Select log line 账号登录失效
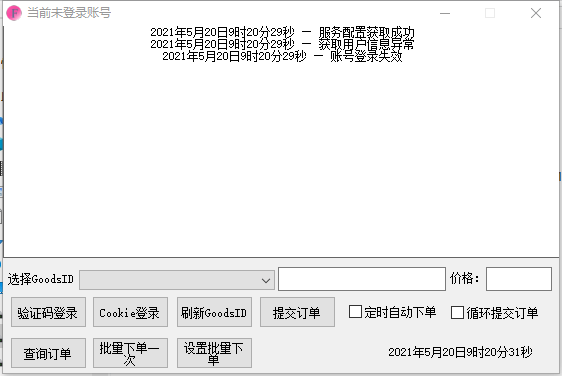 (x=282, y=56)
